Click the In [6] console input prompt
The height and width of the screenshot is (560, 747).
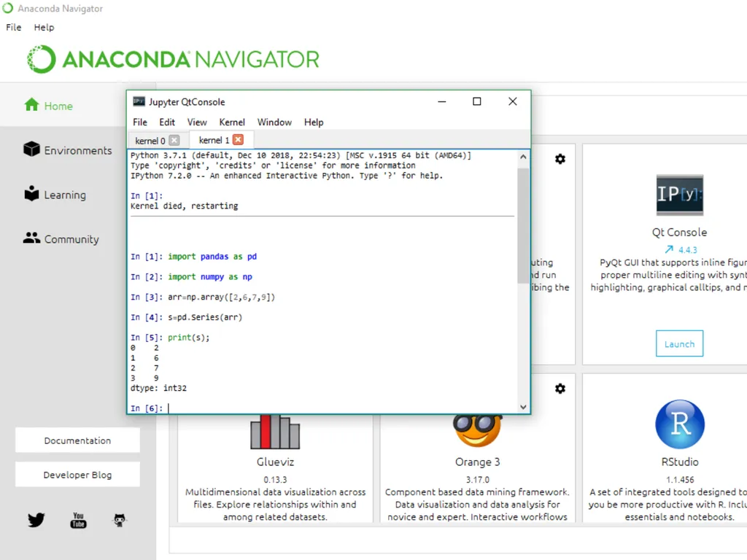(147, 408)
